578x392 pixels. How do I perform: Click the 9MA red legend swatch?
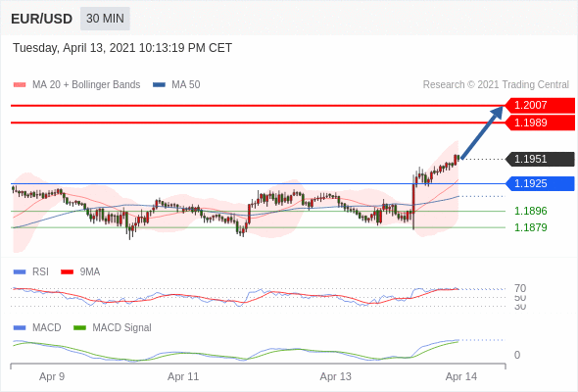67,272
